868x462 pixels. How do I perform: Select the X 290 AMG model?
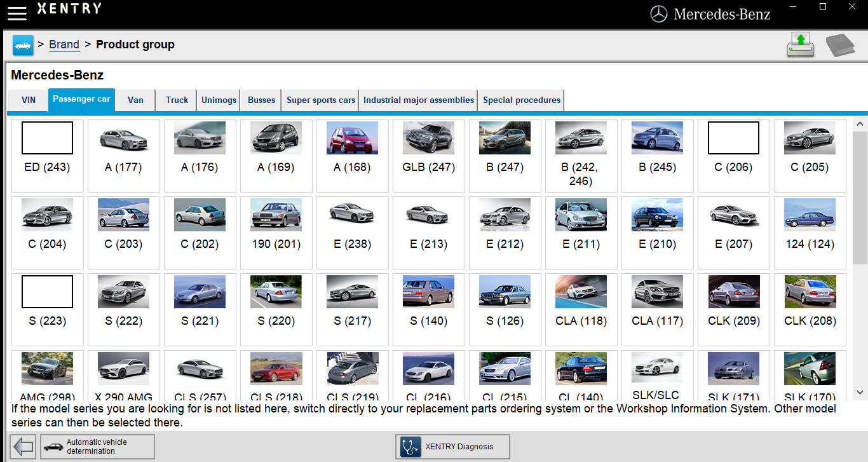(124, 375)
